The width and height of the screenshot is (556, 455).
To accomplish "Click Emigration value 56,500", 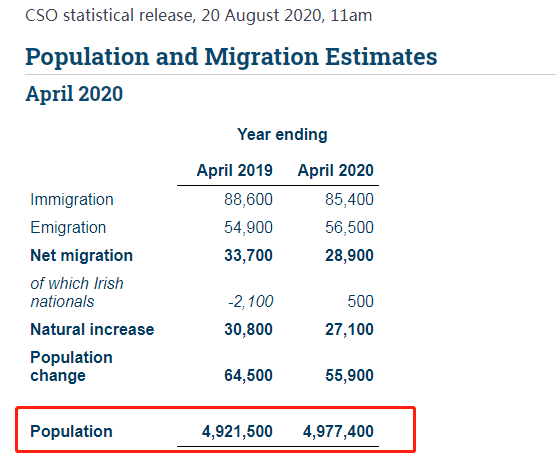I will (x=349, y=227).
